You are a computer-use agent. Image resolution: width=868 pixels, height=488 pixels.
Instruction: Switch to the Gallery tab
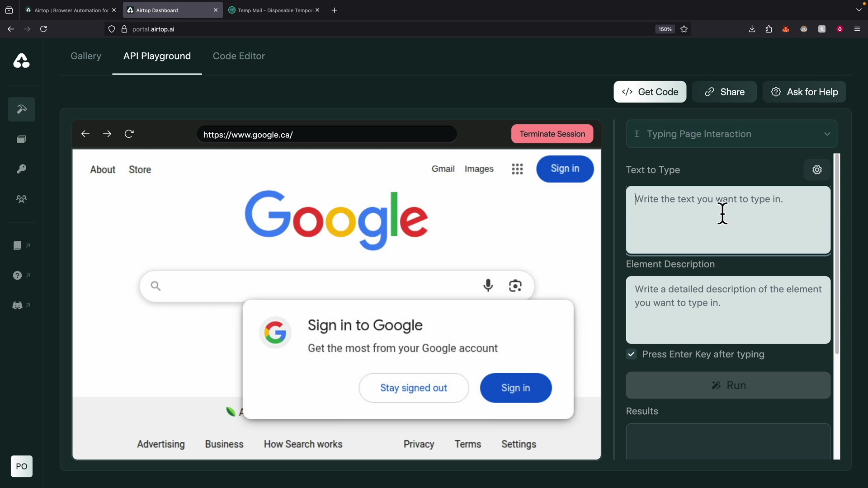pos(86,56)
